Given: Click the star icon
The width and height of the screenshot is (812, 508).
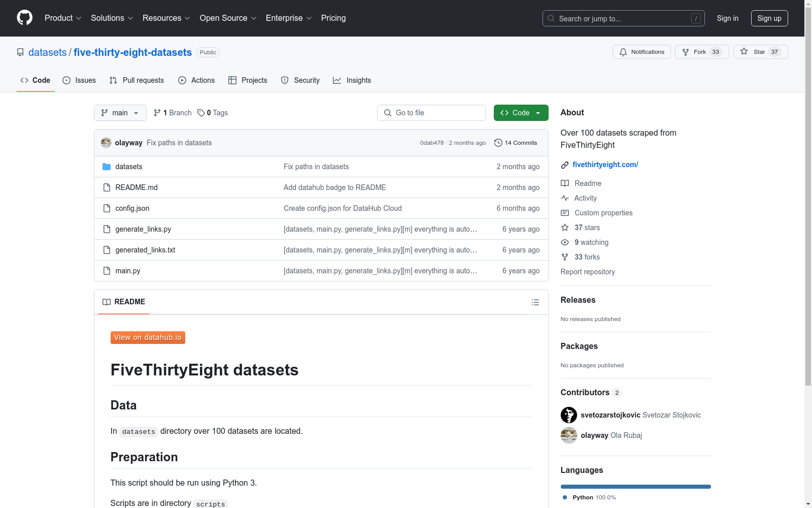Looking at the screenshot, I should coord(744,51).
